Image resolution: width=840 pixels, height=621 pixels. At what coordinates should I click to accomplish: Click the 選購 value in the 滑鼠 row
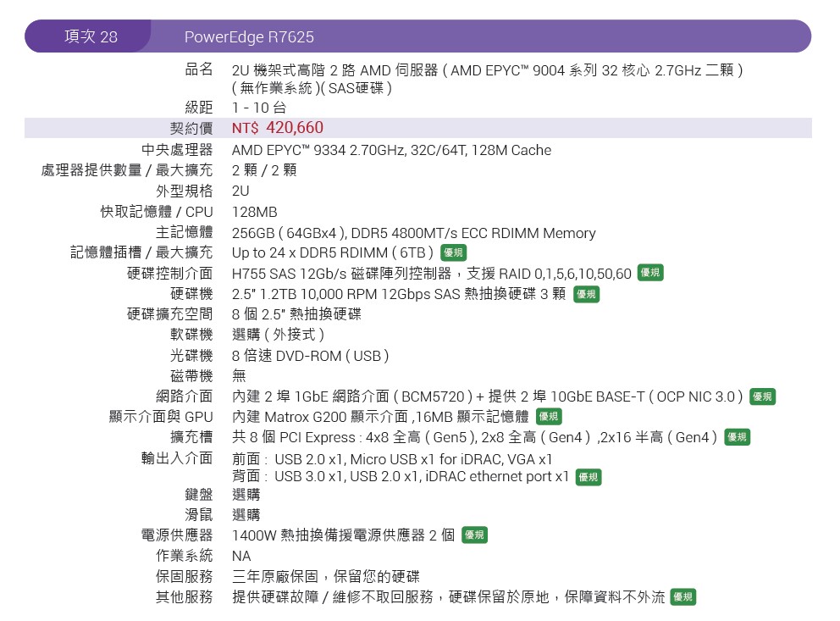click(246, 515)
